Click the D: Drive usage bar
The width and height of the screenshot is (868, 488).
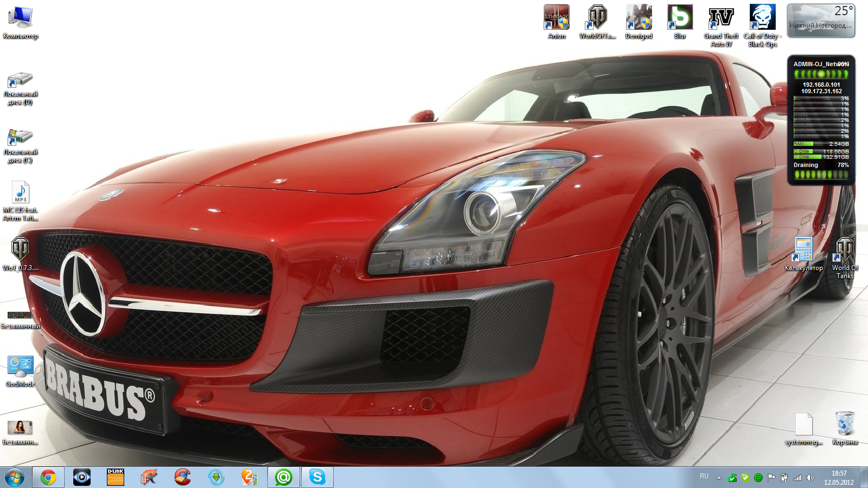pos(821,157)
